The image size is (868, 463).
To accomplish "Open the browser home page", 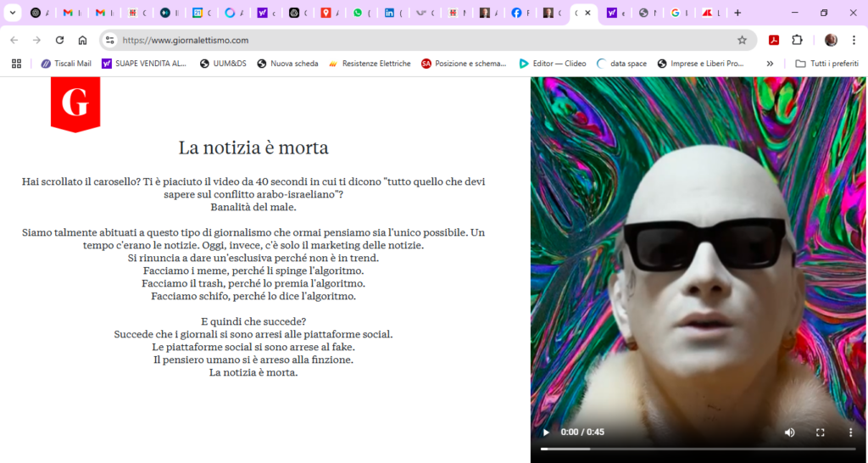I will click(82, 40).
